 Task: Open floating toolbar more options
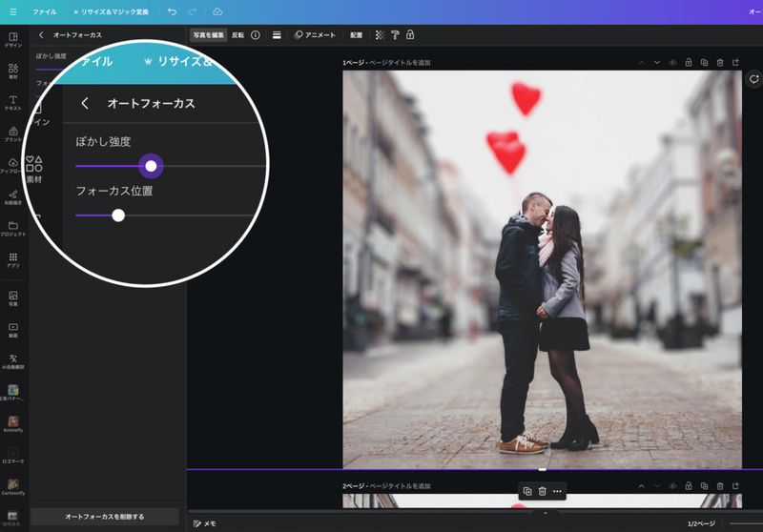point(558,491)
